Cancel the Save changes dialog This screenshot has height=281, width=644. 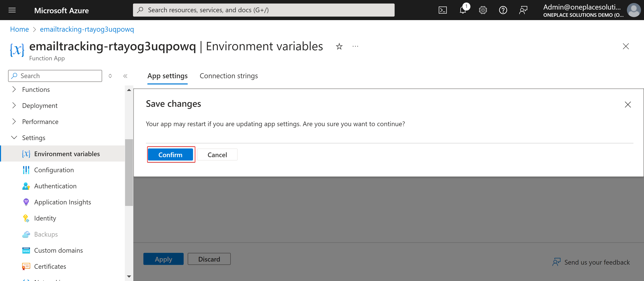[x=217, y=155]
